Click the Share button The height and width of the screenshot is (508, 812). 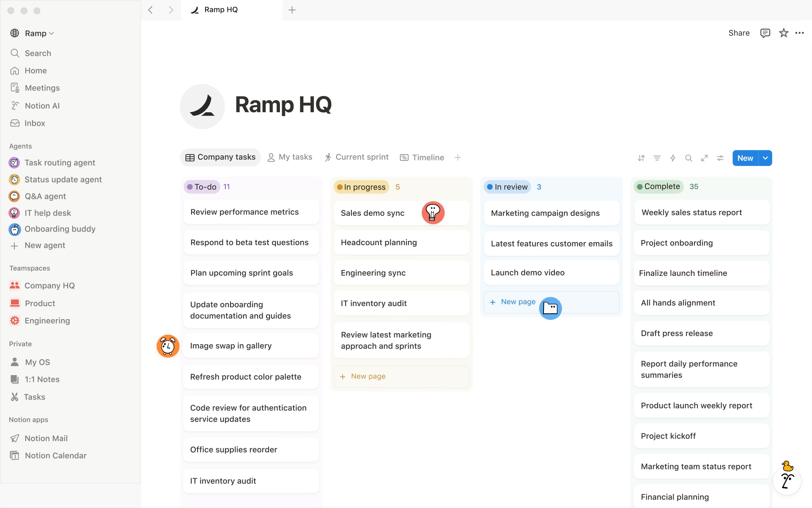tap(739, 33)
